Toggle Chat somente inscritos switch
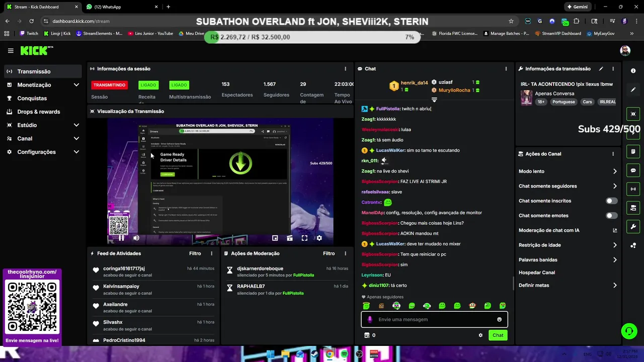This screenshot has width=644, height=362. coord(611,201)
